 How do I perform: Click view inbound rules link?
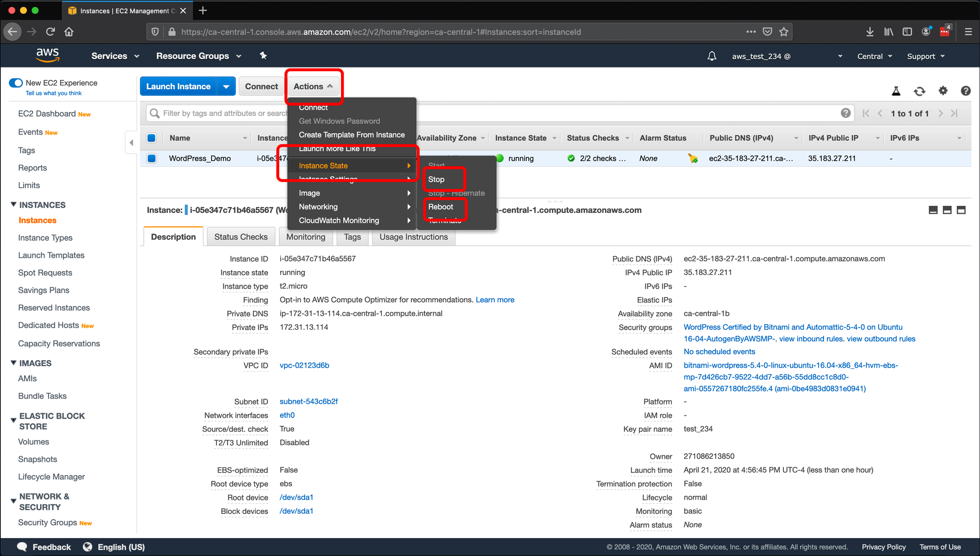pos(811,339)
